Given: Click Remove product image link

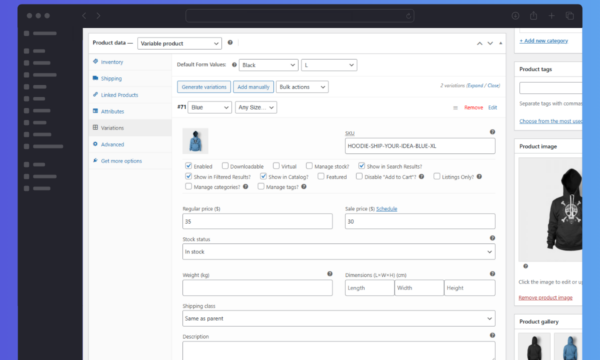Looking at the screenshot, I should [546, 298].
